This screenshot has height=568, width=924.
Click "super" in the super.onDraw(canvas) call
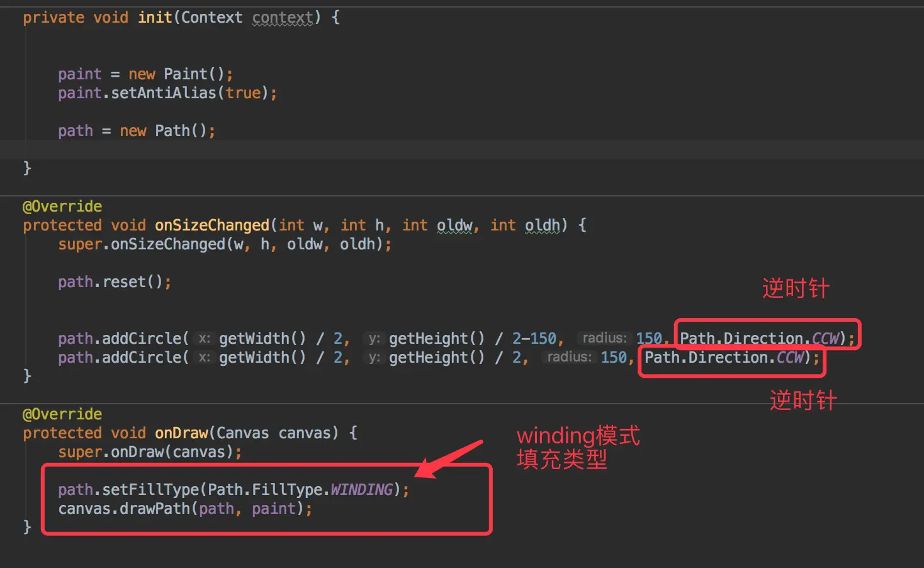80,452
